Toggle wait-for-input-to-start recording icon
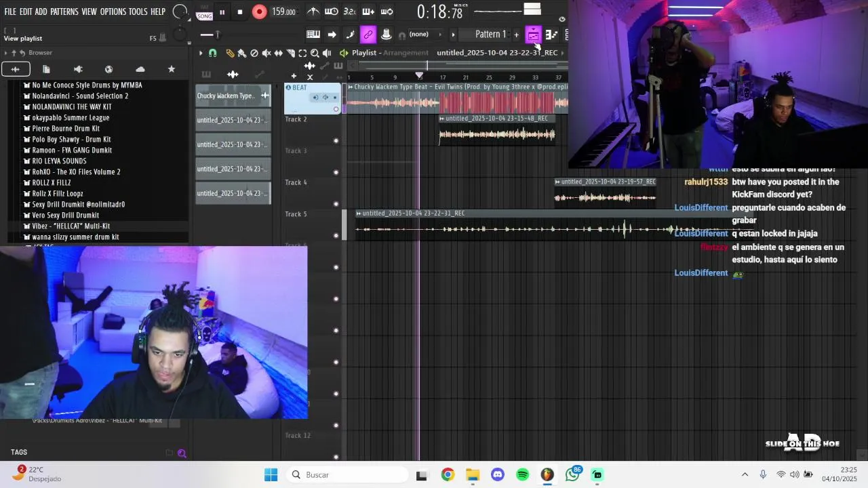 click(332, 12)
